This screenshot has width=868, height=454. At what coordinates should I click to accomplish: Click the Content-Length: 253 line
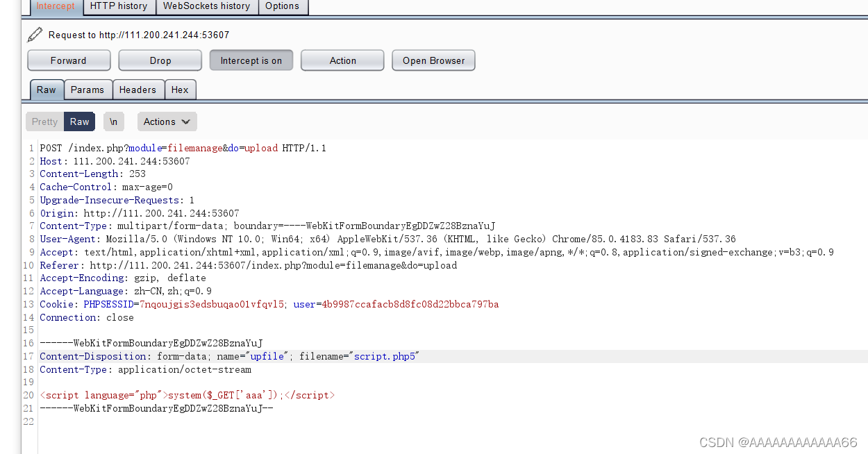tap(92, 174)
